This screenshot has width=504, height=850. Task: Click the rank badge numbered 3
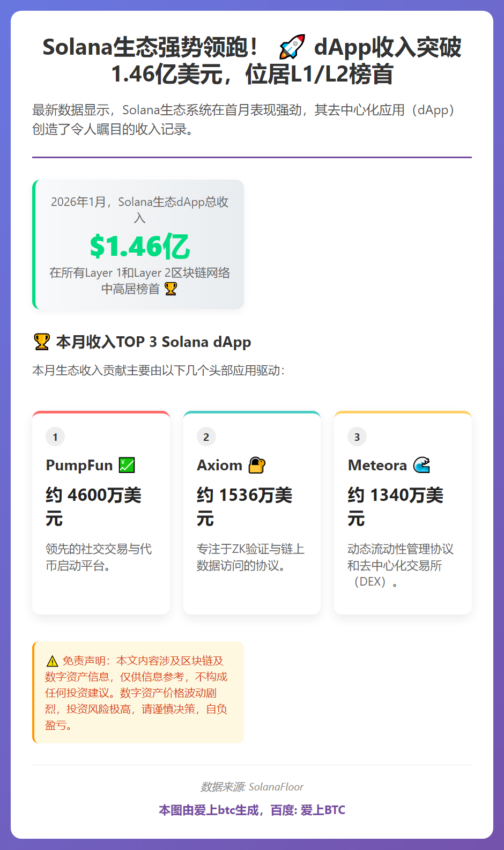tap(357, 437)
